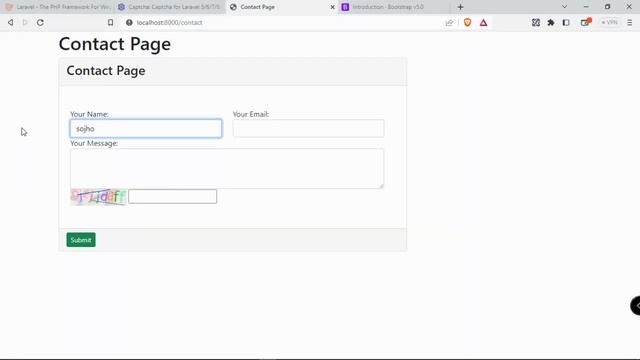Viewport: 640px width, 360px height.
Task: Click the Your Email label
Action: [251, 114]
